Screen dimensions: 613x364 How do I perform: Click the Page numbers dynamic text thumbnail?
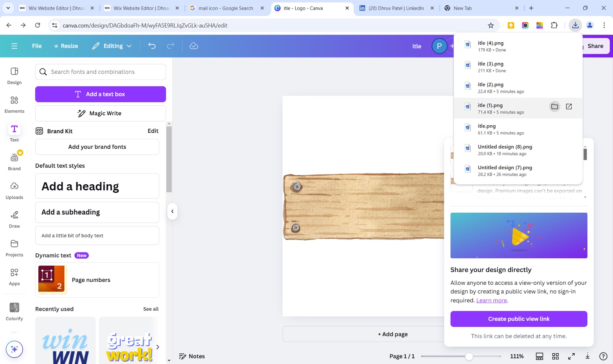click(52, 280)
